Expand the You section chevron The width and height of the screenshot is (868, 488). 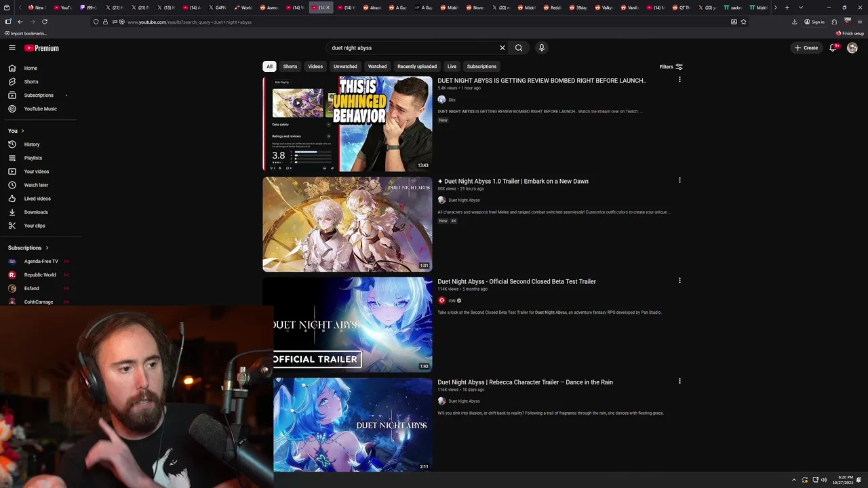22,131
